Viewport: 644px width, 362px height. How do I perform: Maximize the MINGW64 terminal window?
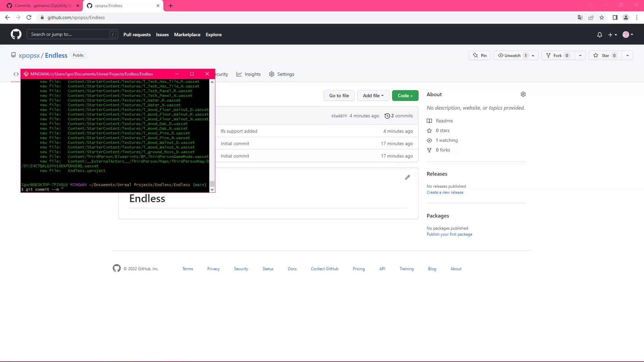tap(192, 74)
